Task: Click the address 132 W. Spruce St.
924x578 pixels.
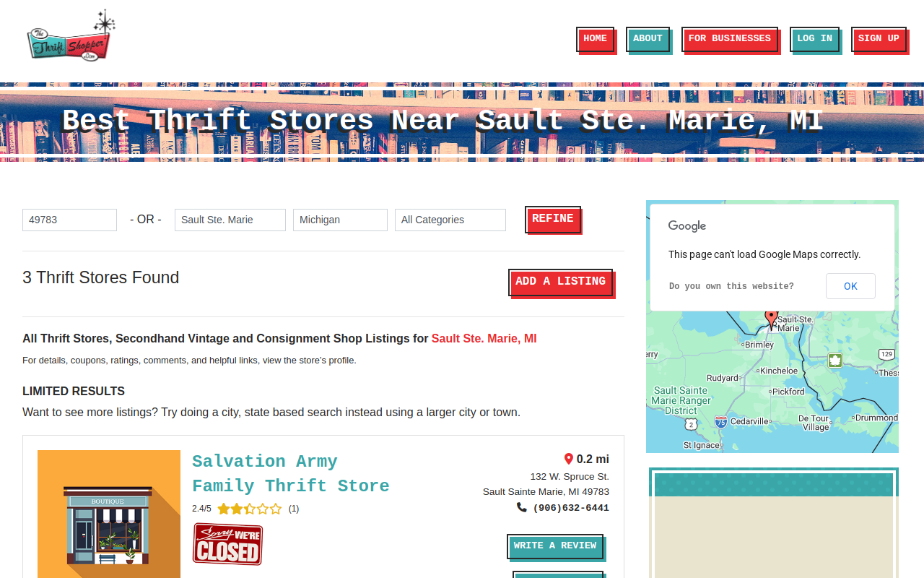Action: click(x=570, y=477)
